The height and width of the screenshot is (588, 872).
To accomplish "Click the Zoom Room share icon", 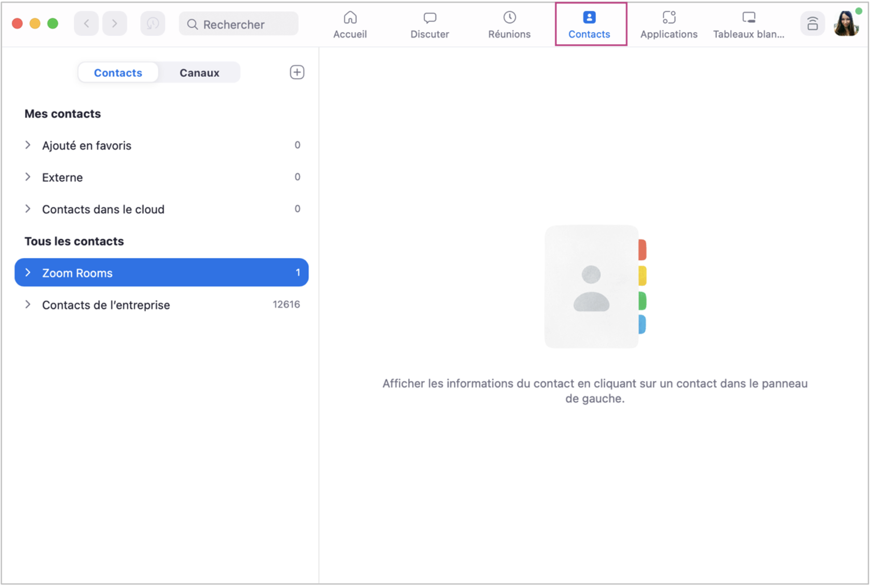I will coord(812,24).
